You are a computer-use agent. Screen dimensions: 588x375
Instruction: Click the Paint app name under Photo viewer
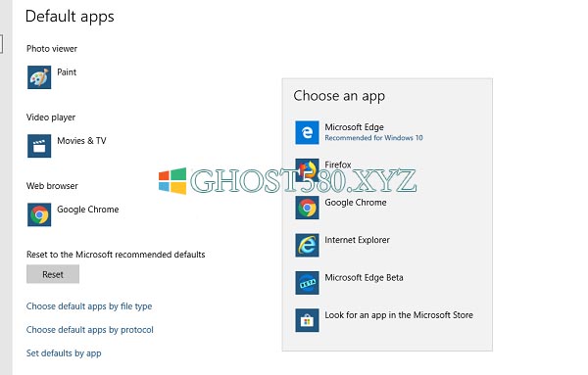[67, 71]
